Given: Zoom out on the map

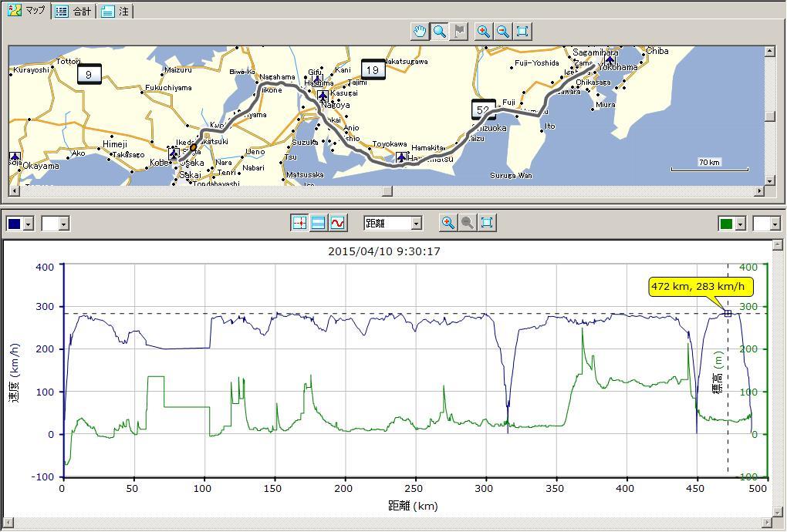Looking at the screenshot, I should [x=502, y=32].
